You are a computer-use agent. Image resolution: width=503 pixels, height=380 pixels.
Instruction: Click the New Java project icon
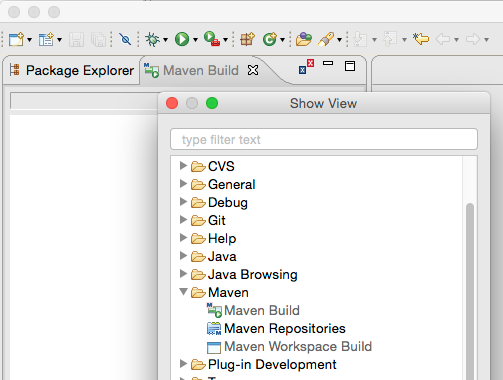pos(46,39)
